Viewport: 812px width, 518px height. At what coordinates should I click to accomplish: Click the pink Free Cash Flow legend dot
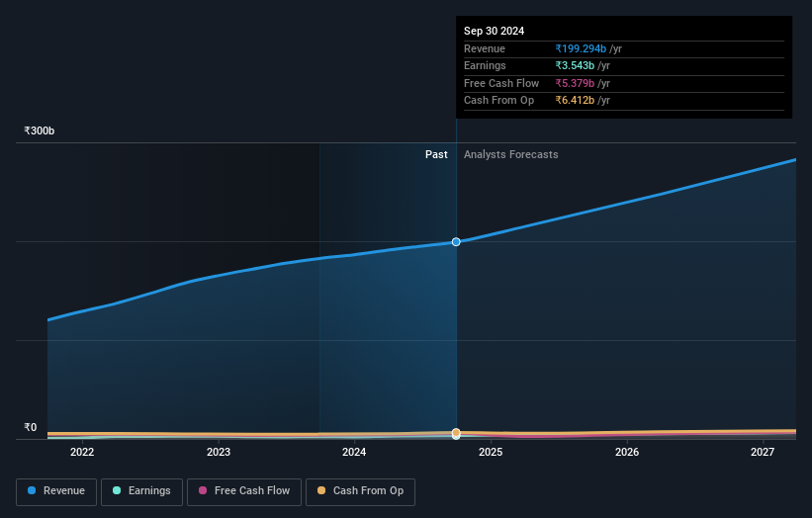tap(203, 490)
